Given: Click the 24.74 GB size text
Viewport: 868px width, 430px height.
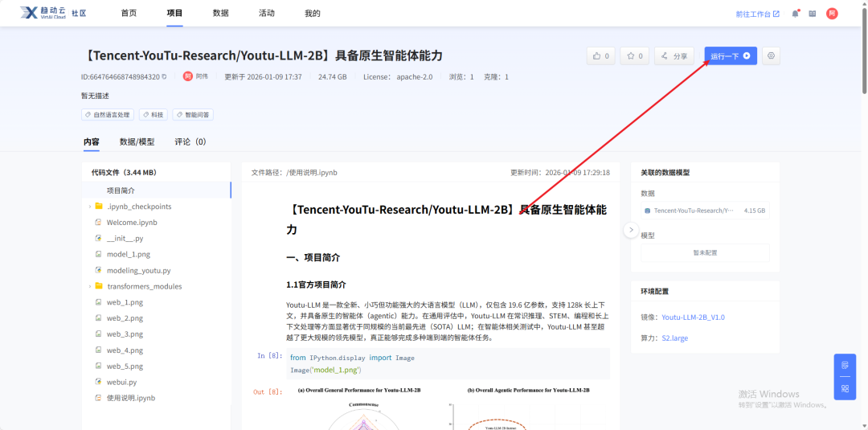Looking at the screenshot, I should click(332, 77).
